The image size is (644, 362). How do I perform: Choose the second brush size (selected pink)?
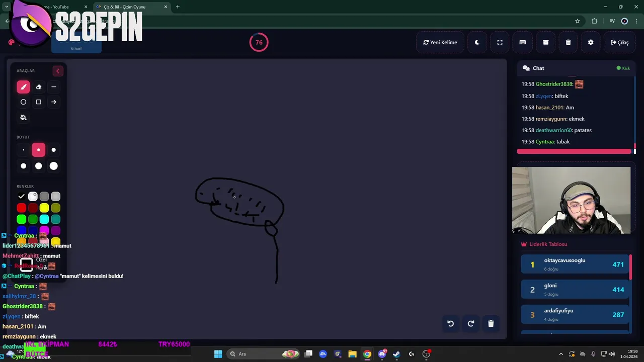tap(38, 150)
